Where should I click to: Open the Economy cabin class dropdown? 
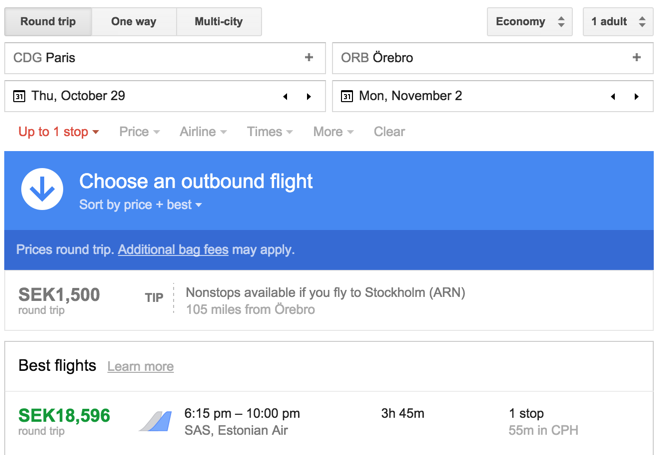click(x=530, y=22)
